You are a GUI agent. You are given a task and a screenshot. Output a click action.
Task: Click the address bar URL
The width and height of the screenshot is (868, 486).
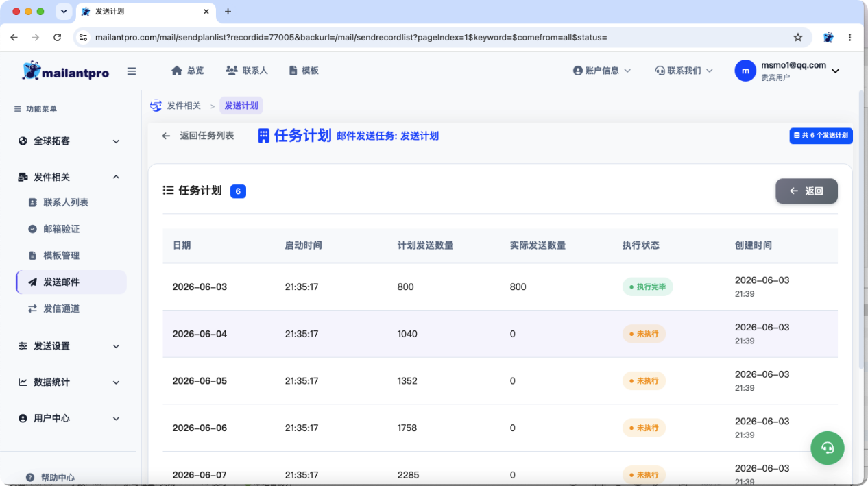pos(350,38)
